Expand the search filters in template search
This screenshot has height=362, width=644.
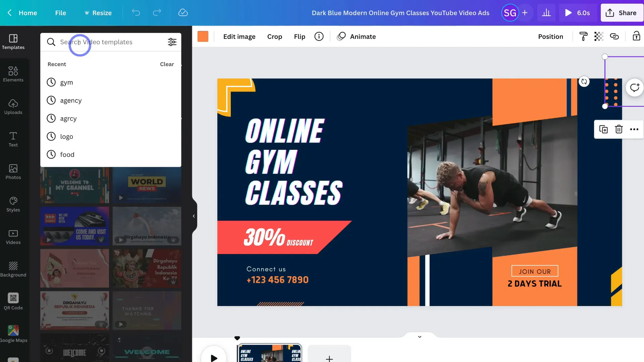coord(172,42)
